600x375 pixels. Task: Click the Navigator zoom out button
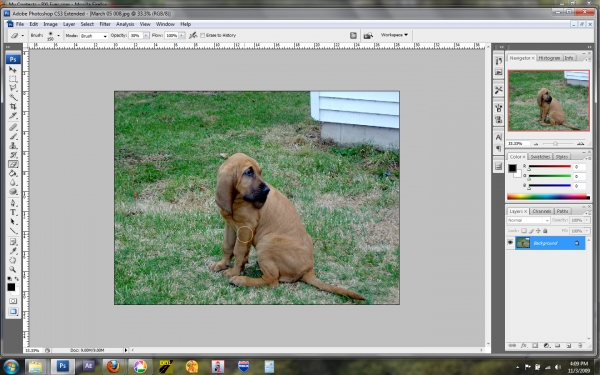(x=536, y=144)
